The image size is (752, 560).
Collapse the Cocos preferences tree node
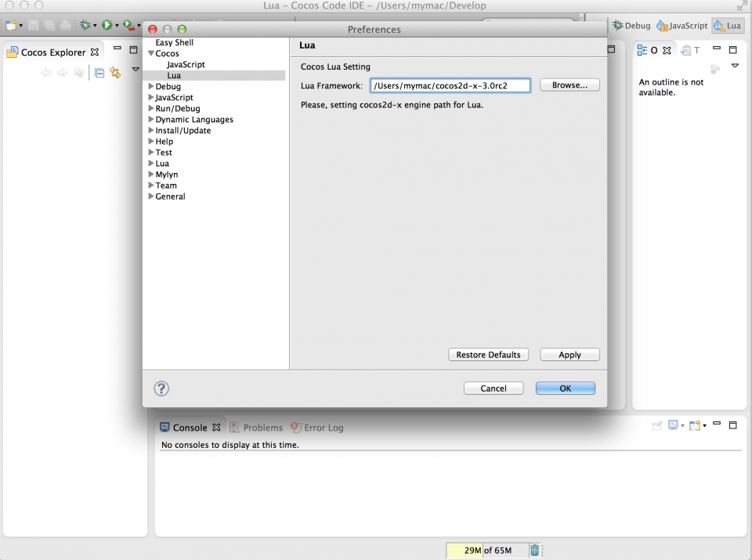(151, 53)
